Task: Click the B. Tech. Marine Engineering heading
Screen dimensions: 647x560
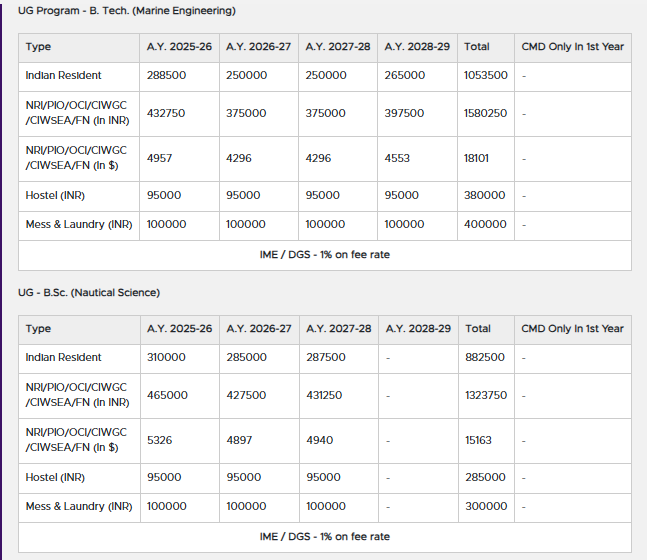Action: [x=127, y=11]
